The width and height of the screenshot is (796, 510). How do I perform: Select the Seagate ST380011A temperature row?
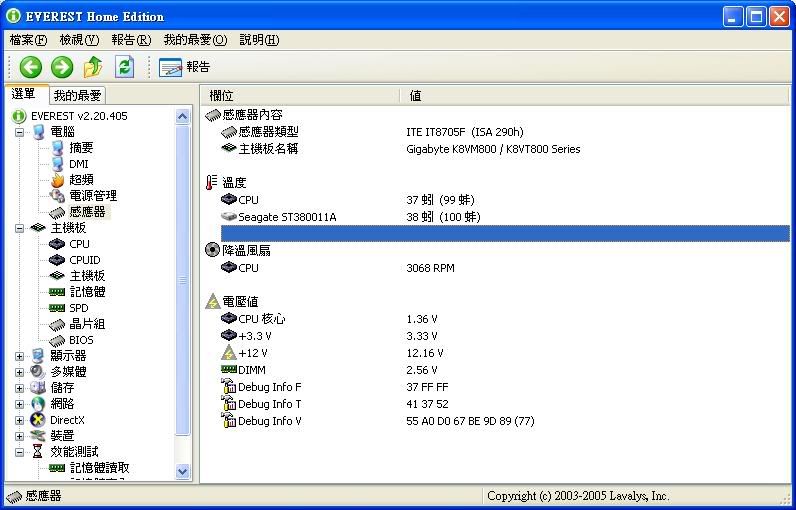505,217
